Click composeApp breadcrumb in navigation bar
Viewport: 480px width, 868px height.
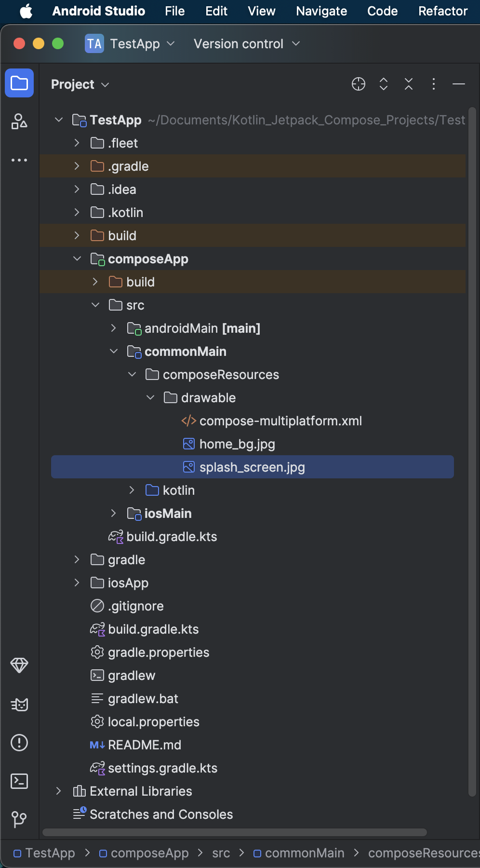144,853
